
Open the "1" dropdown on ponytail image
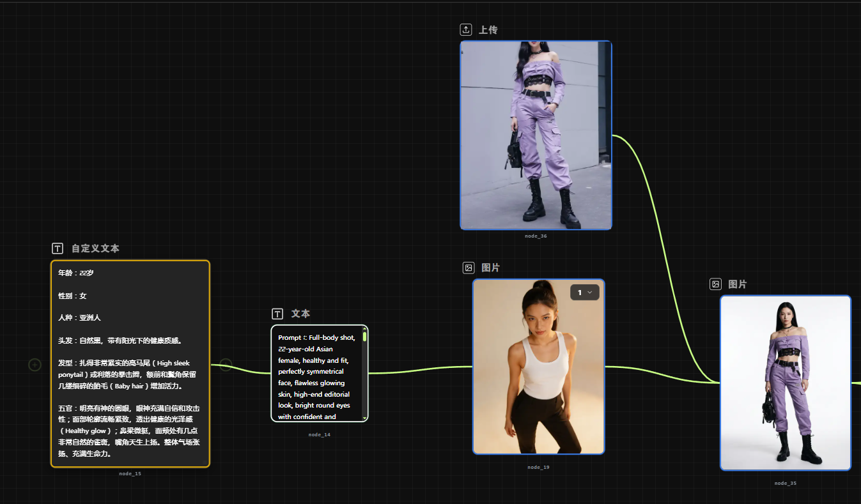point(585,293)
